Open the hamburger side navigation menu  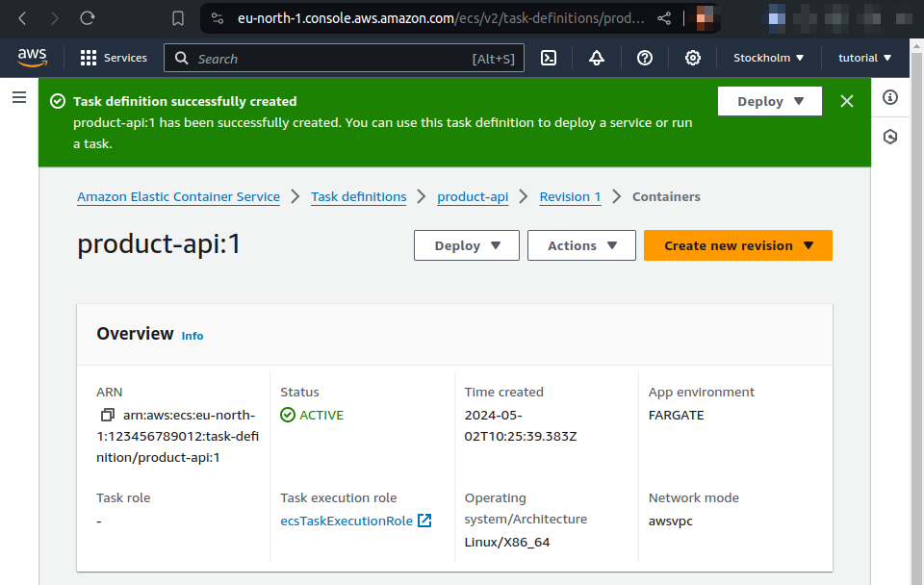(19, 97)
